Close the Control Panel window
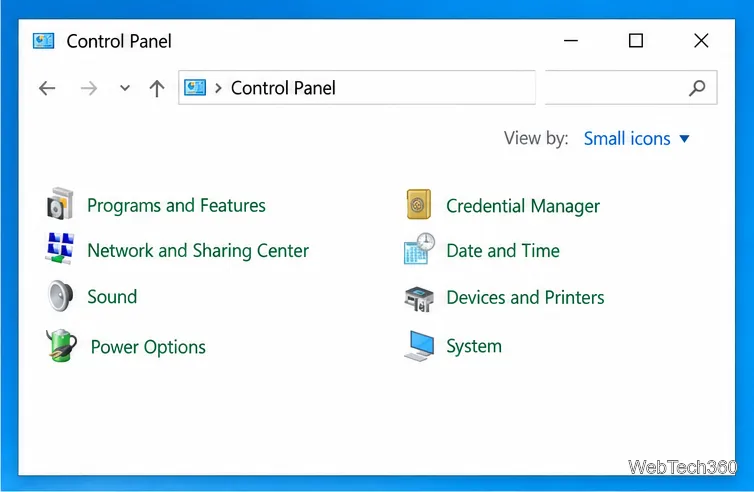This screenshot has width=754, height=492. pyautogui.click(x=701, y=41)
